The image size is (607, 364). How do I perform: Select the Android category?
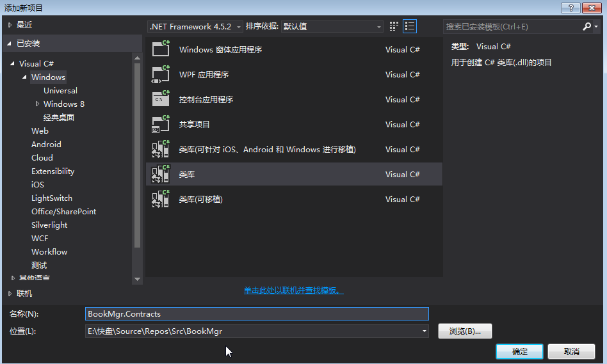point(46,145)
